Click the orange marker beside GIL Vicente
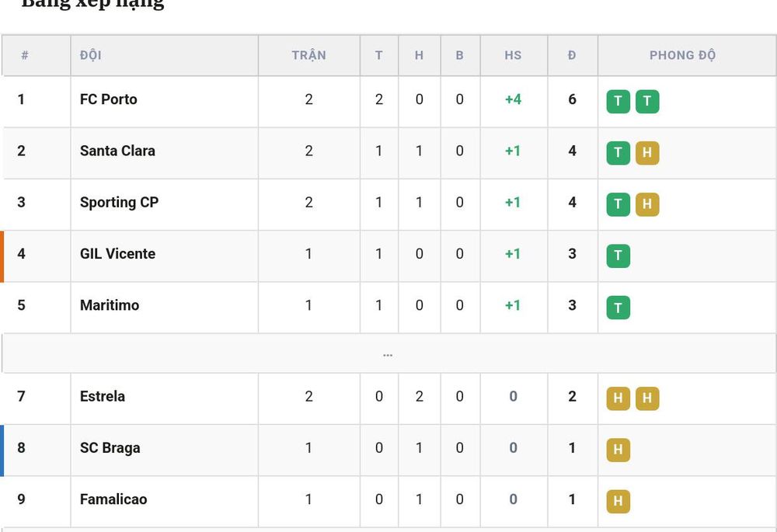 (x=2, y=256)
